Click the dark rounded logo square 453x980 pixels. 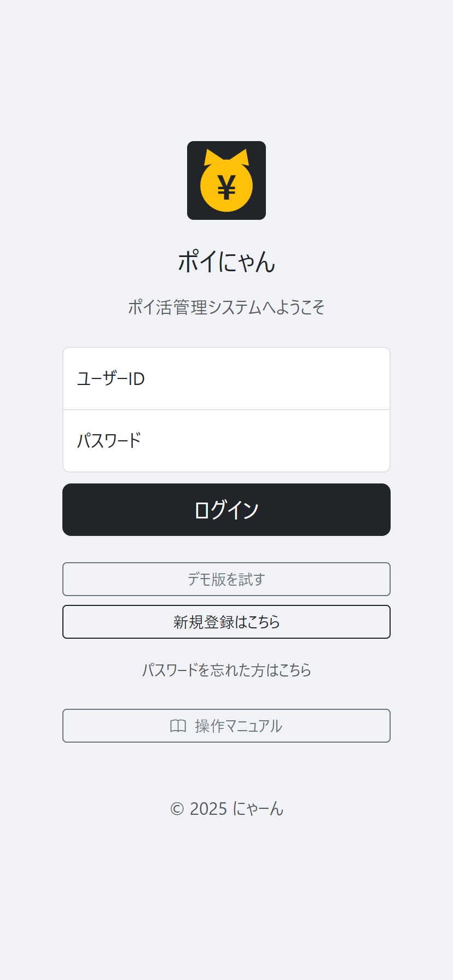(x=226, y=180)
